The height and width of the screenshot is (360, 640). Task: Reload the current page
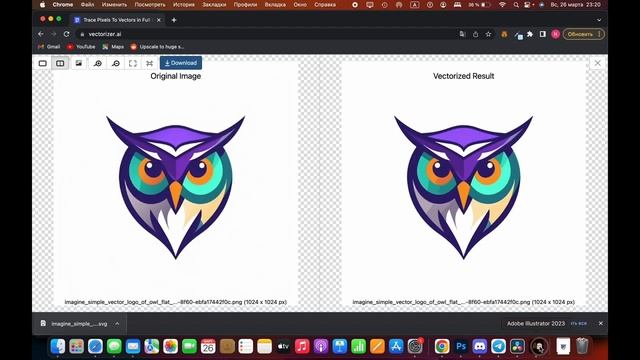click(67, 34)
